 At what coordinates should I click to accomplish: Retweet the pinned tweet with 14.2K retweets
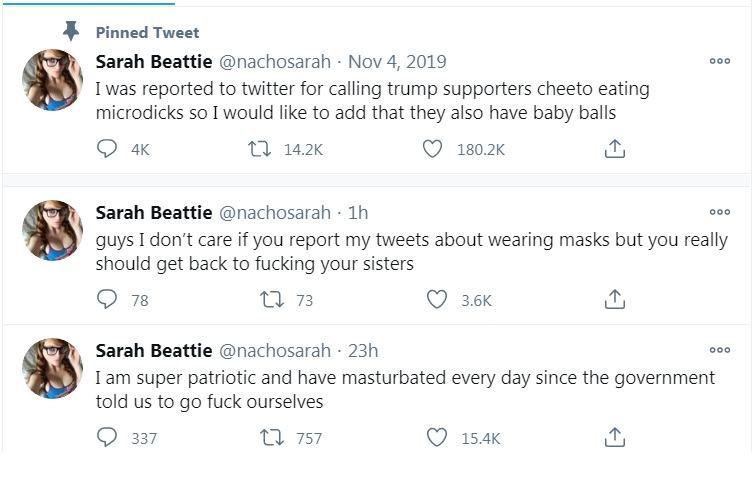point(260,149)
